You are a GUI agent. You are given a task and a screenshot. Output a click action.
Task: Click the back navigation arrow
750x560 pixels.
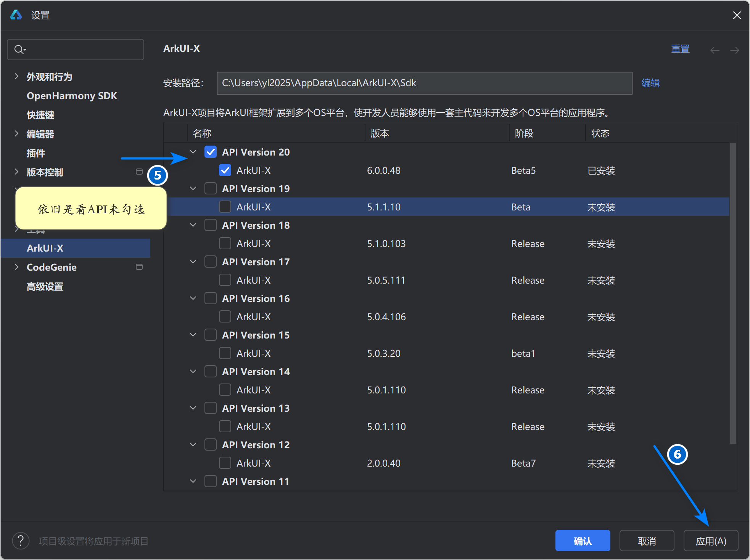click(715, 50)
